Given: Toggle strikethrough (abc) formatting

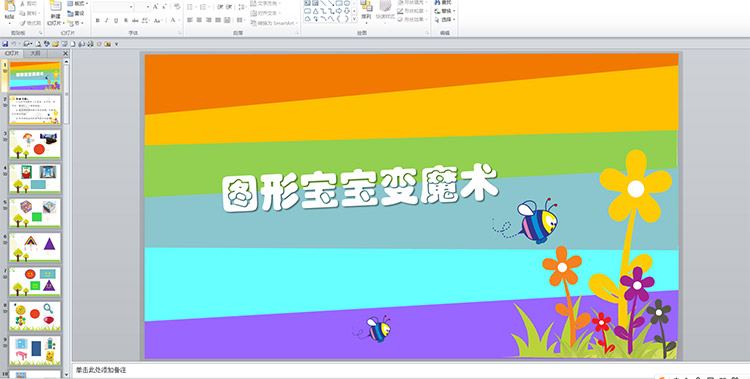Looking at the screenshot, I should [135, 20].
